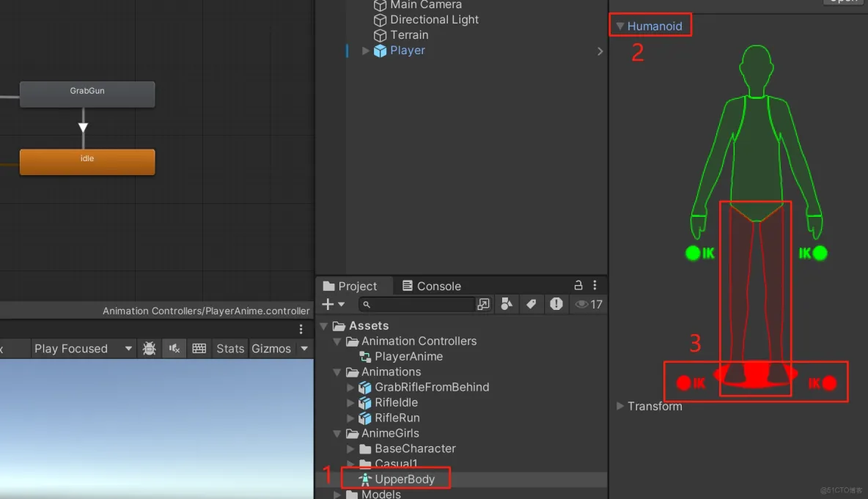Click the debug bug icon in Game view toolbar
The image size is (868, 499).
click(x=149, y=348)
